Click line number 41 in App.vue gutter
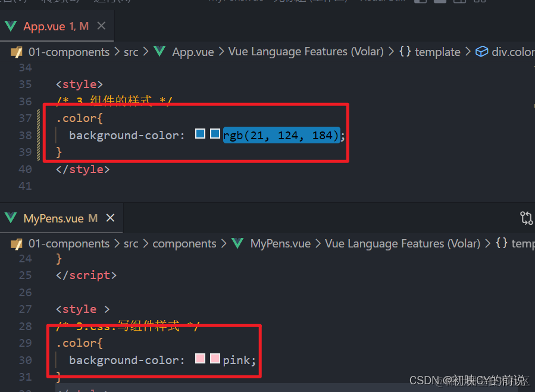This screenshot has width=535, height=392. [25, 186]
